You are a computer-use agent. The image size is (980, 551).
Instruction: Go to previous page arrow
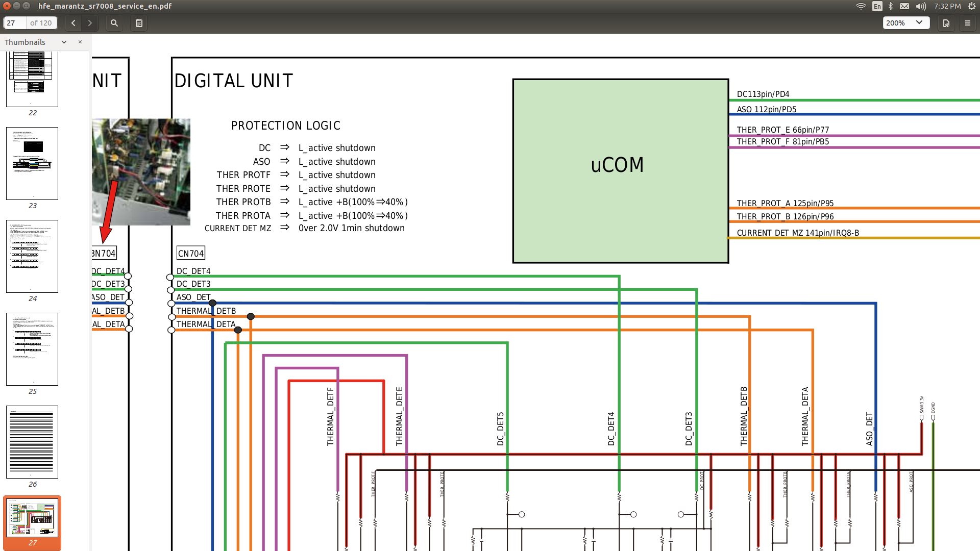pos(73,23)
